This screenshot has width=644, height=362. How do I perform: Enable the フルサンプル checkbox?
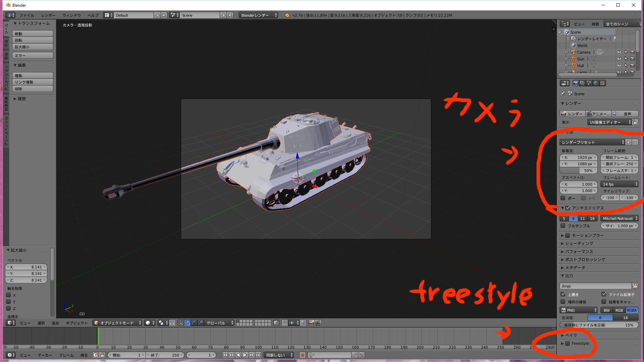click(563, 226)
